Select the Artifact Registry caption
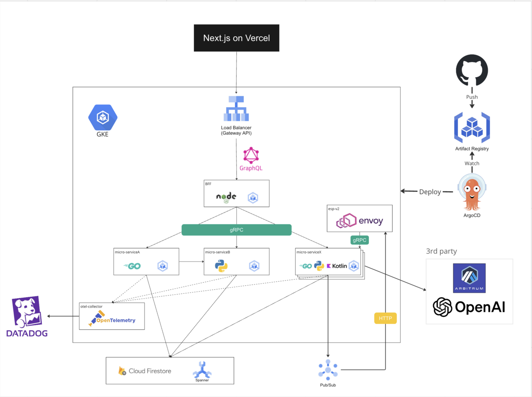 (x=472, y=149)
